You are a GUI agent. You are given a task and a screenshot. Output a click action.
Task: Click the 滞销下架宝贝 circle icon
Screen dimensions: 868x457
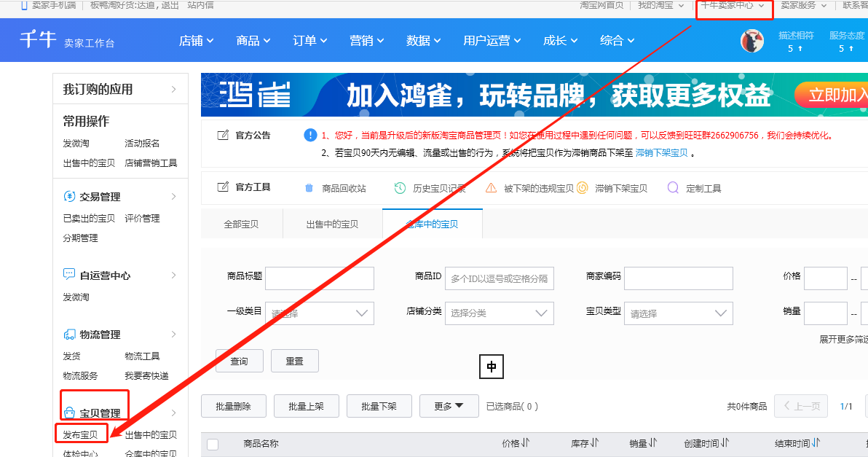(x=582, y=188)
